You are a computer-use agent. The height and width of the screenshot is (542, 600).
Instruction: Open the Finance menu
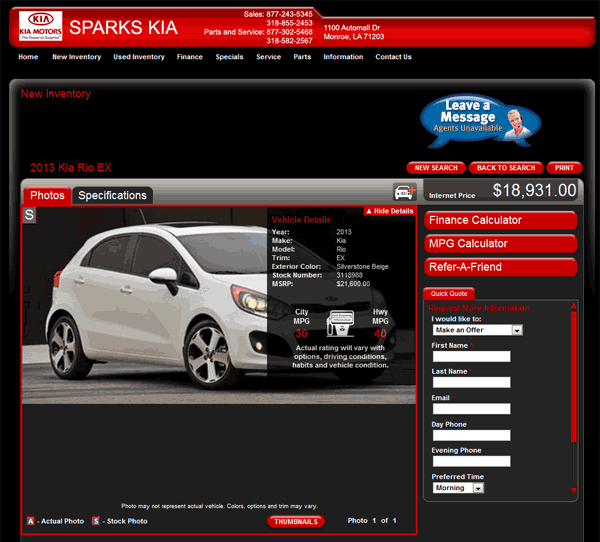pos(189,57)
